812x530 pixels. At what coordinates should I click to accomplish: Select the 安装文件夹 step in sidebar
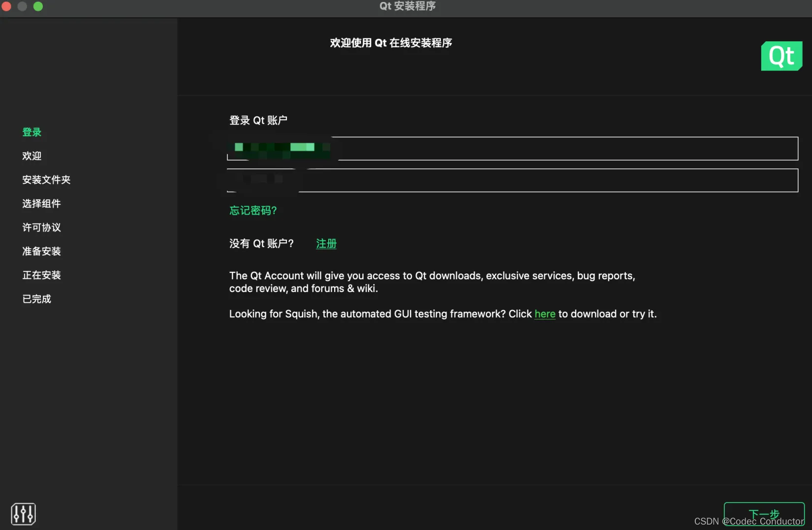coord(46,180)
